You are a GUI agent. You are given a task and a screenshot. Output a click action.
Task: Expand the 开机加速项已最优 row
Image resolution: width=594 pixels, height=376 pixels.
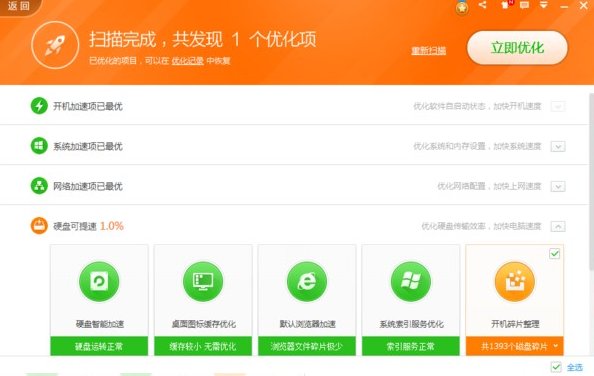[558, 106]
